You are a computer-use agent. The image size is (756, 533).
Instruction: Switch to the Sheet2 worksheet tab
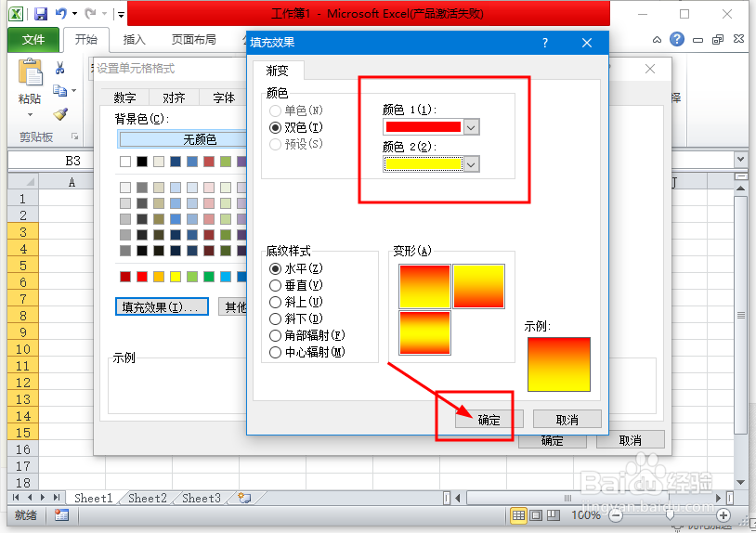coord(148,498)
